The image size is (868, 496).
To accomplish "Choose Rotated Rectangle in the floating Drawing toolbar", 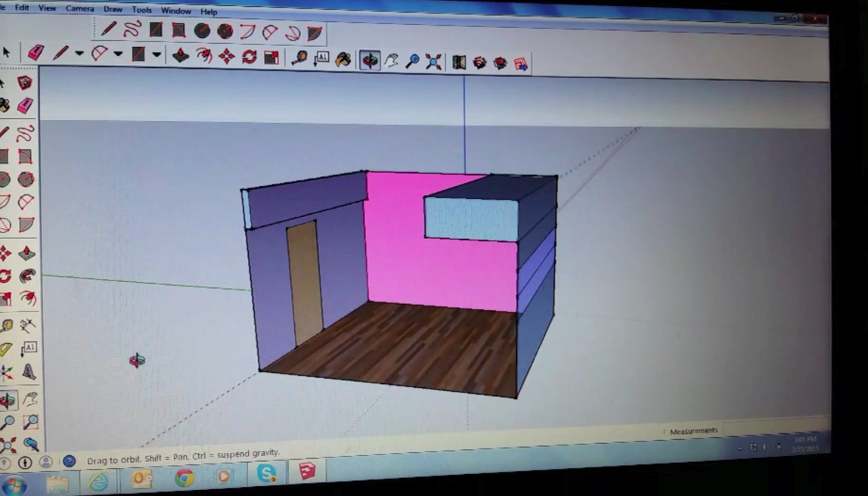I will coord(178,30).
